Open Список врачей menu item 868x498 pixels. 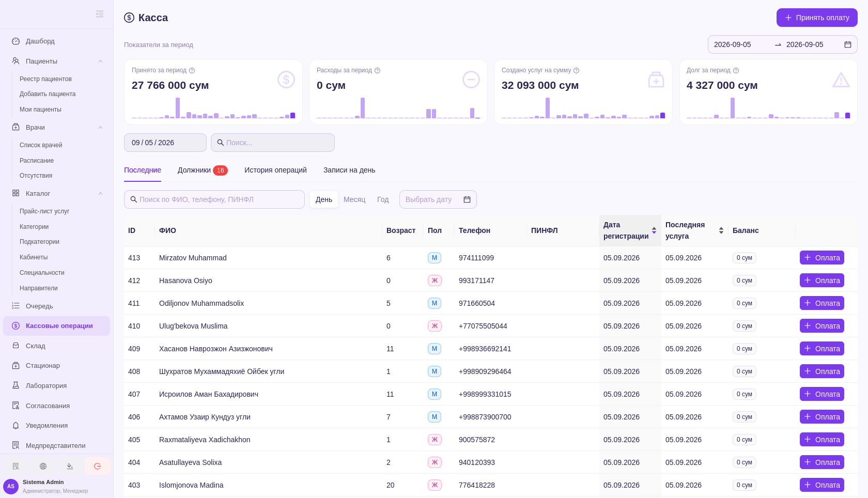click(x=41, y=145)
